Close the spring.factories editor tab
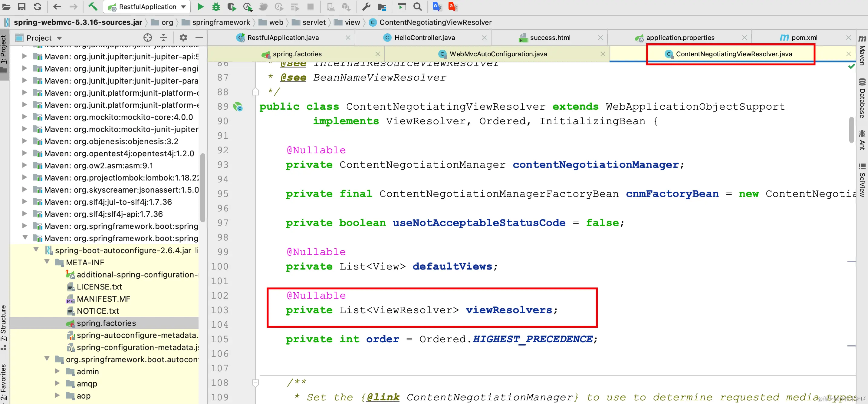This screenshot has height=404, width=868. coord(378,54)
